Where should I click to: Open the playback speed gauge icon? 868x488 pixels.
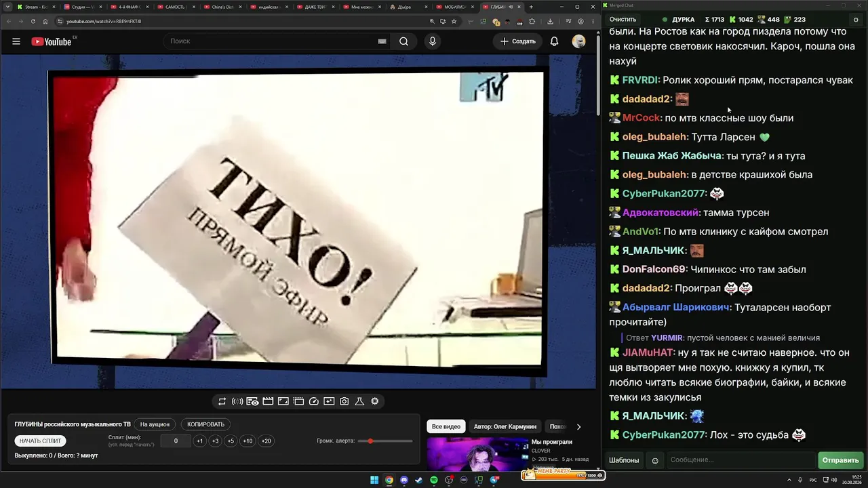[313, 401]
